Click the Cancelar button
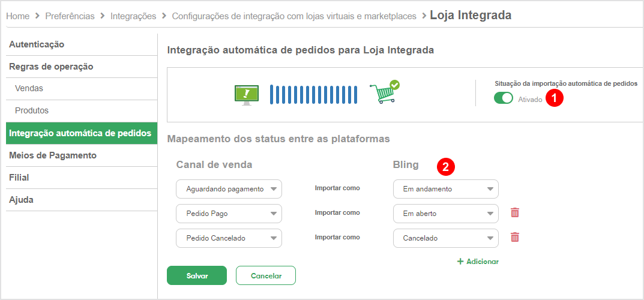644x300 pixels. click(266, 275)
